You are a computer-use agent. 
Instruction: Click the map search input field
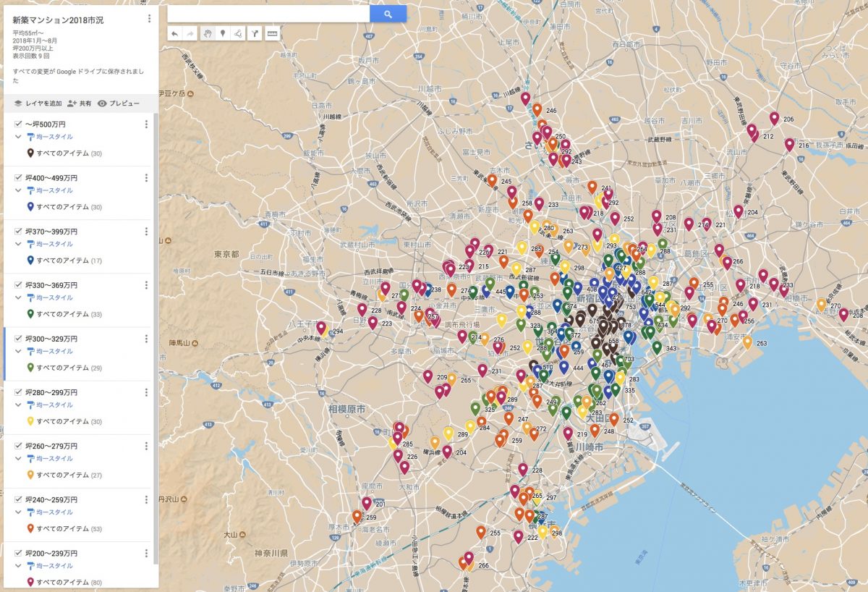click(x=268, y=14)
